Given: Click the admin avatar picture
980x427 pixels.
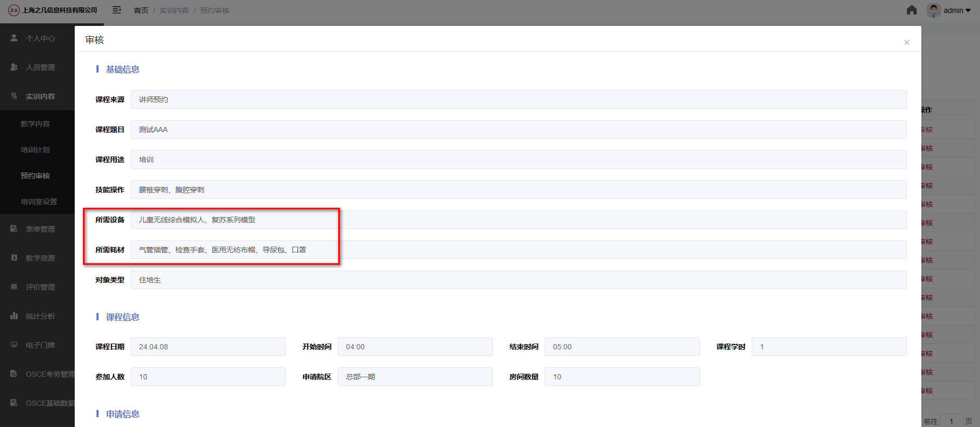Looking at the screenshot, I should pos(934,10).
